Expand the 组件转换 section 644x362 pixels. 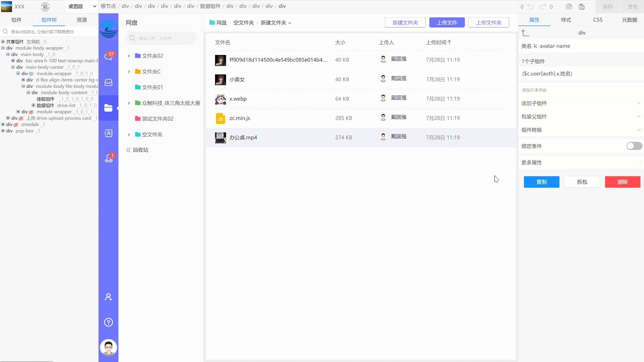coord(581,130)
